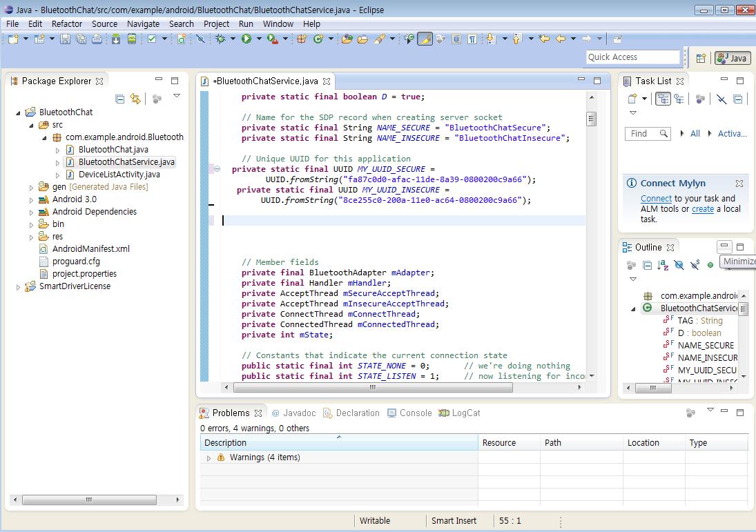Collapse the BluetoothChat project tree node
756x532 pixels.
[x=19, y=112]
